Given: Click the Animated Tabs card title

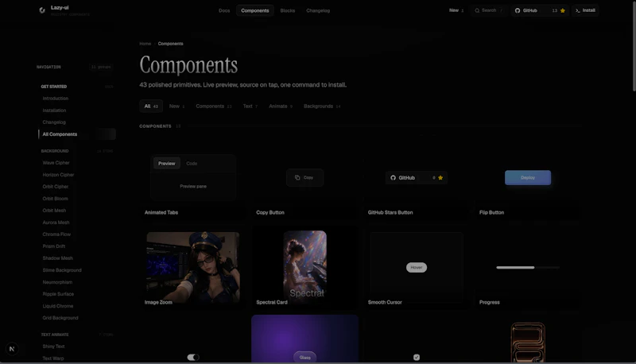Looking at the screenshot, I should tap(161, 212).
